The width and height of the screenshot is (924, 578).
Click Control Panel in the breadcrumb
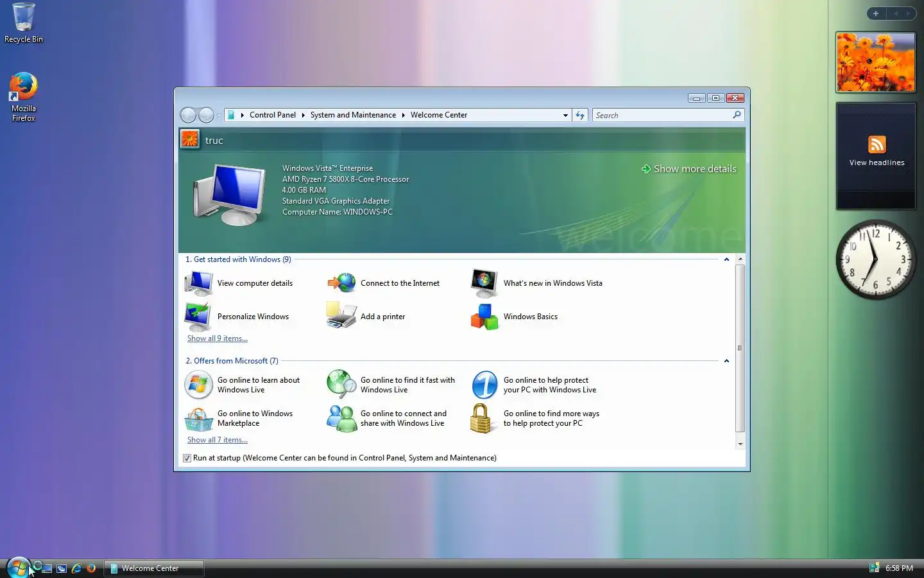click(273, 115)
